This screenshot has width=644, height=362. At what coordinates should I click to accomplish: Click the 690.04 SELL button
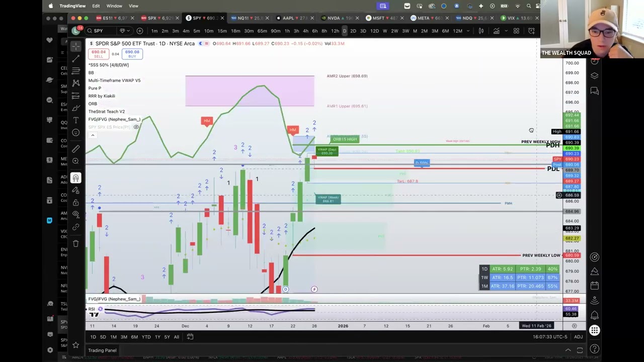99,54
